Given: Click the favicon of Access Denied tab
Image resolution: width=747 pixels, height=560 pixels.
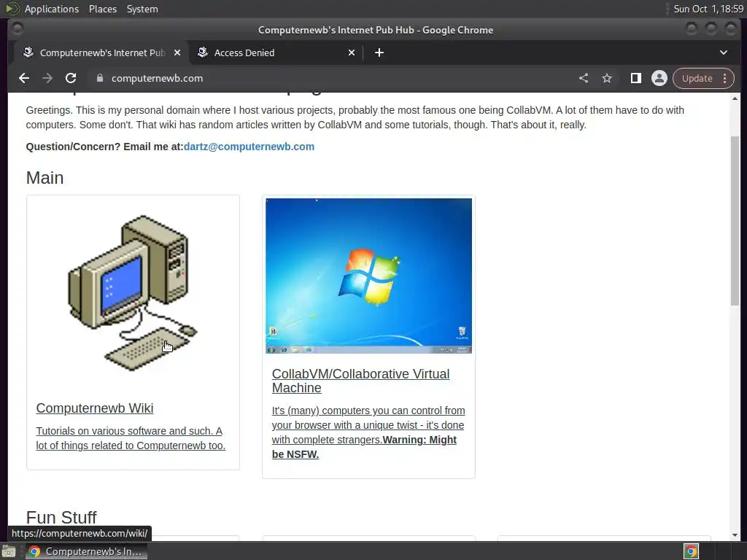Looking at the screenshot, I should [203, 52].
